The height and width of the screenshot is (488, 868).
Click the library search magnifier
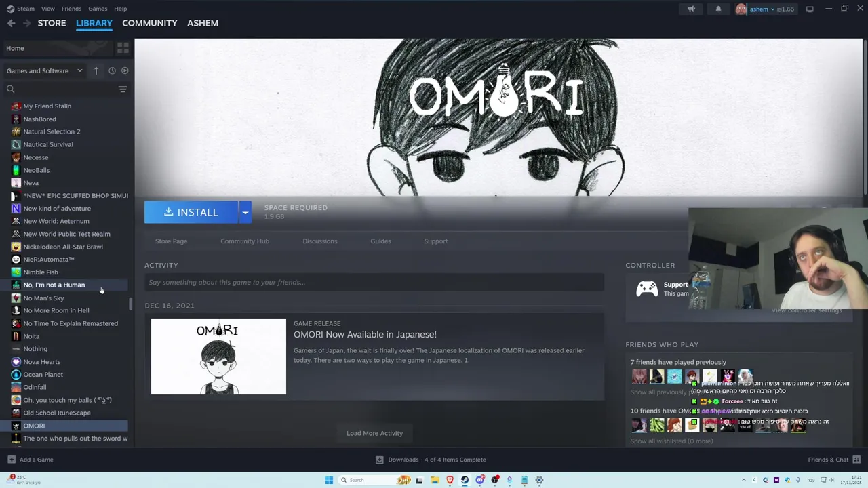(10, 89)
